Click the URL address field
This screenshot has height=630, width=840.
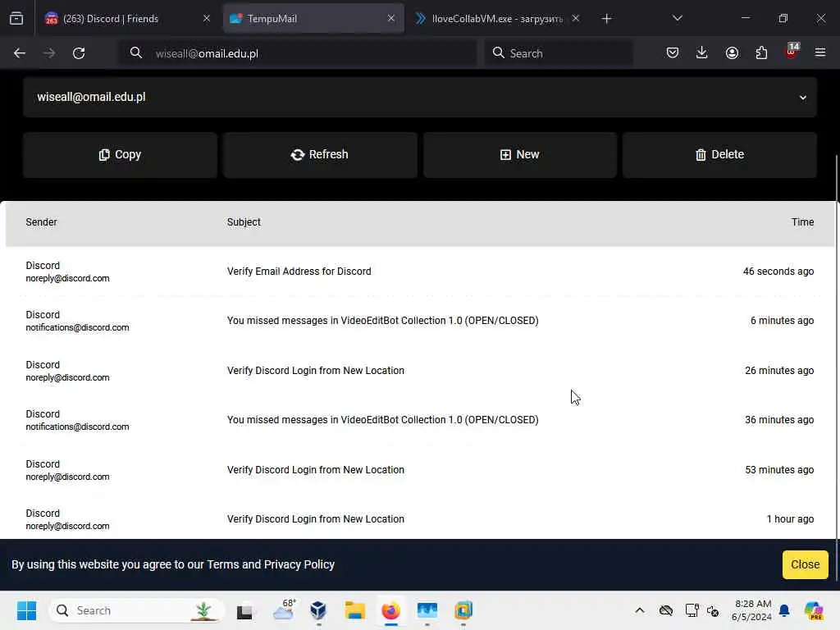[x=297, y=53]
